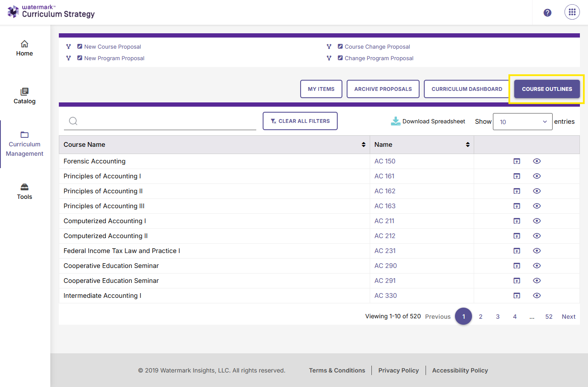View AC 291 with eye icon
The height and width of the screenshot is (387, 588).
coord(537,281)
